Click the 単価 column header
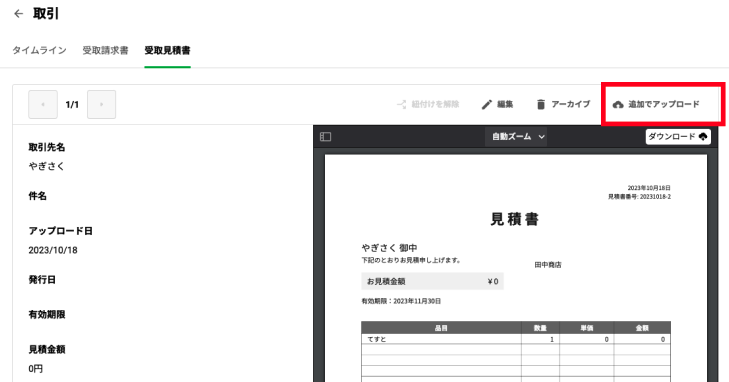 [x=587, y=328]
